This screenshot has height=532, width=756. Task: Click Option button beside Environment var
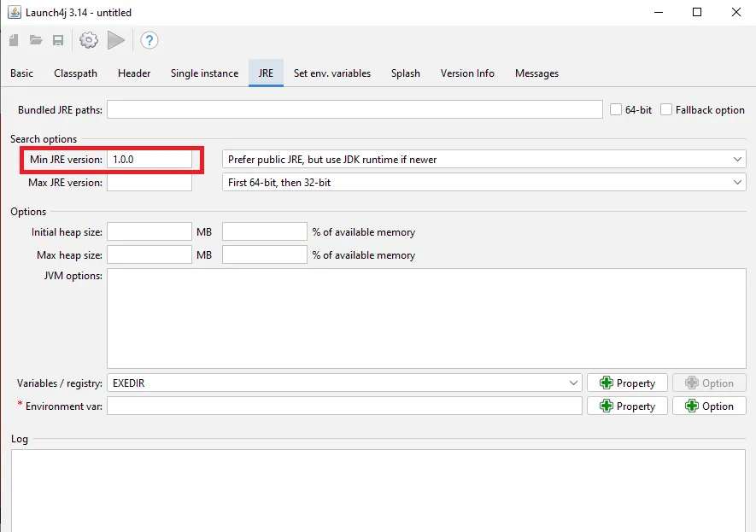pos(709,406)
